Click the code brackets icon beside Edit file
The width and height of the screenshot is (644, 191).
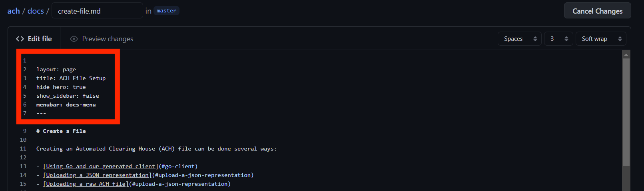click(x=20, y=39)
